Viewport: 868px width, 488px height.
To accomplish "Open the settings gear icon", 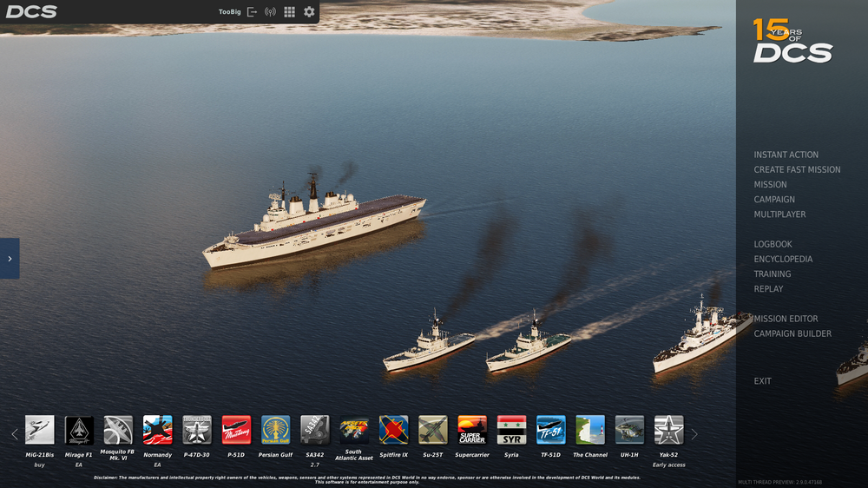I will [x=309, y=12].
